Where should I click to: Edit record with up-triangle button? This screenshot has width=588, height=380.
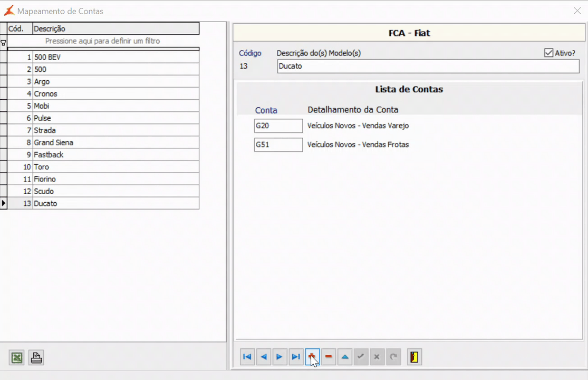[344, 357]
